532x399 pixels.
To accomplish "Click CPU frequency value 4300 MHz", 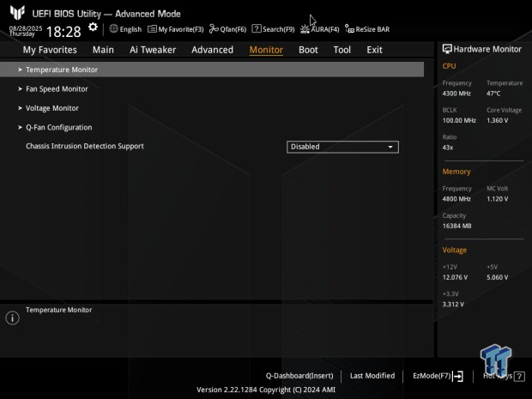I will click(x=456, y=94).
